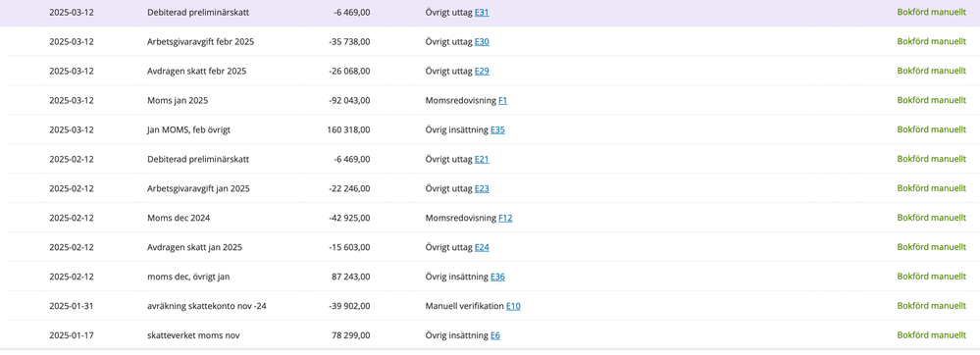
Task: Click amount -15 603,00
Action: pos(349,247)
